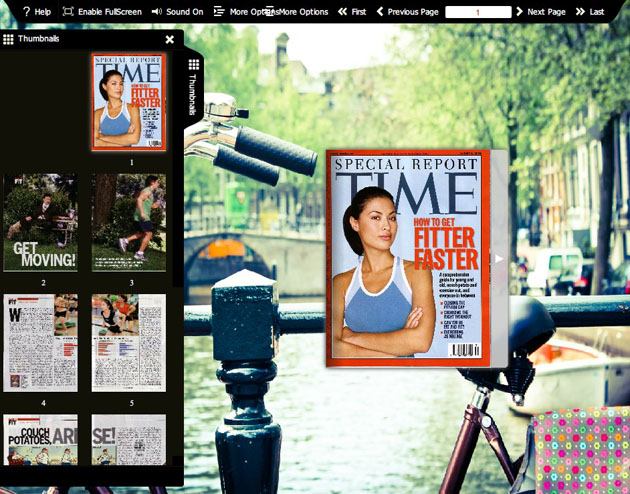Image resolution: width=630 pixels, height=494 pixels.
Task: Click the vertical Thumbnails side tab
Action: pyautogui.click(x=194, y=87)
